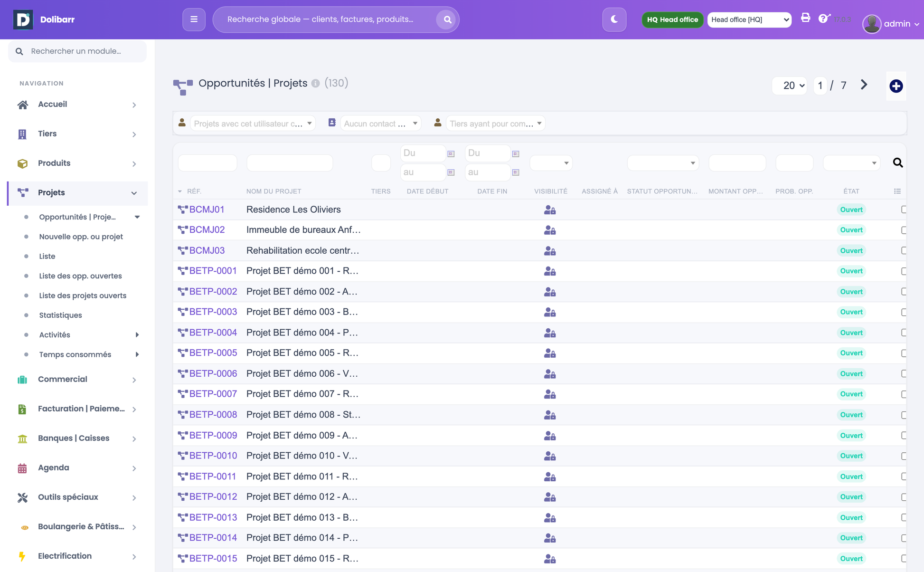Toggle the hamburger menu button
924x572 pixels.
[x=194, y=19]
